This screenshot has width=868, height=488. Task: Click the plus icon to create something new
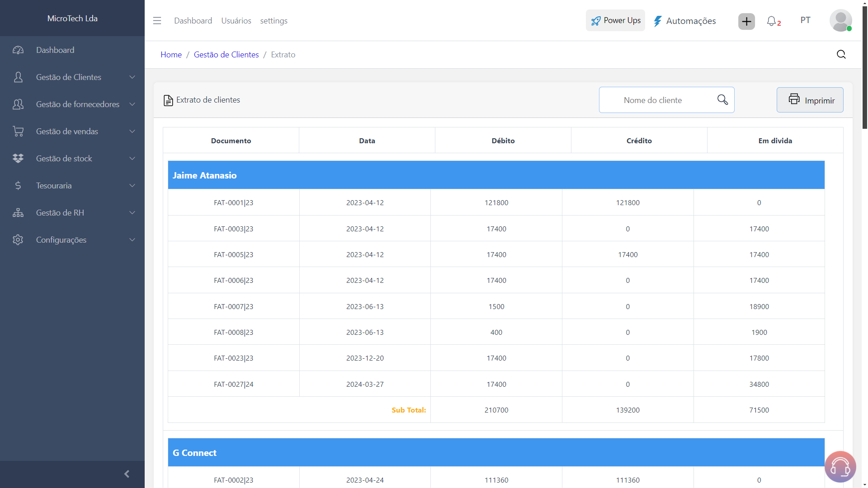click(746, 21)
